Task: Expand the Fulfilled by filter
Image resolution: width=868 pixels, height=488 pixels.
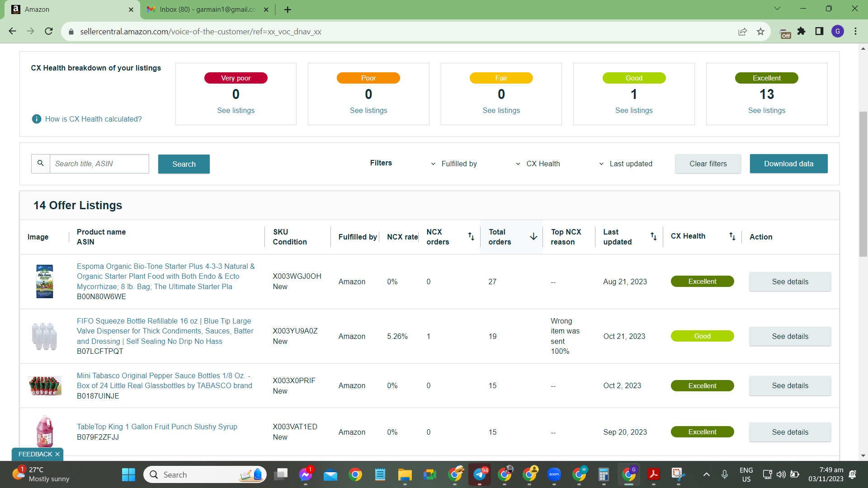Action: 453,164
